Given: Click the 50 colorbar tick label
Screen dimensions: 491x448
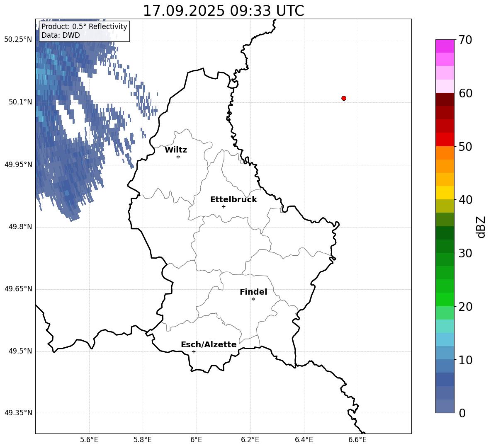Looking at the screenshot, I should pos(465,146).
